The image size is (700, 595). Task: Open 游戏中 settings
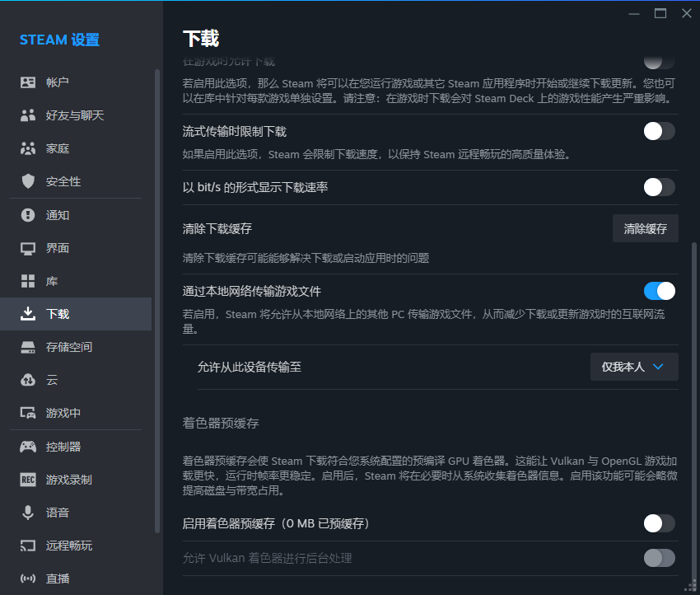click(x=76, y=413)
